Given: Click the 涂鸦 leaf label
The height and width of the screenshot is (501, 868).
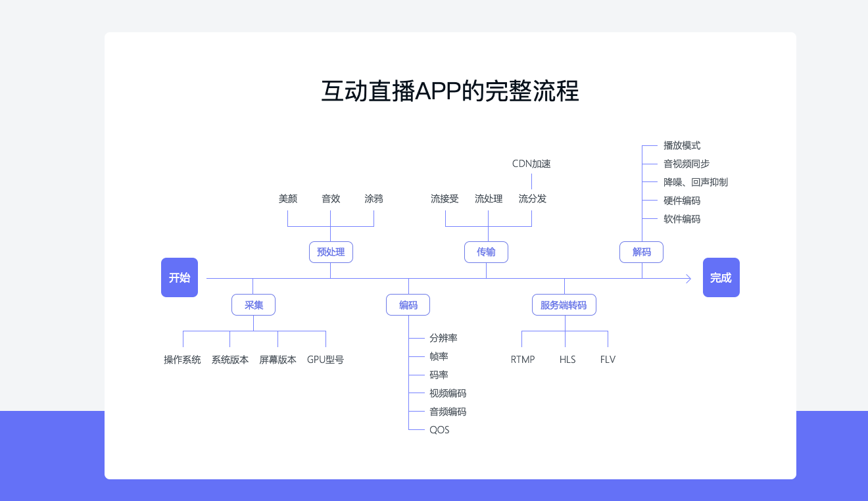Looking at the screenshot, I should [374, 199].
